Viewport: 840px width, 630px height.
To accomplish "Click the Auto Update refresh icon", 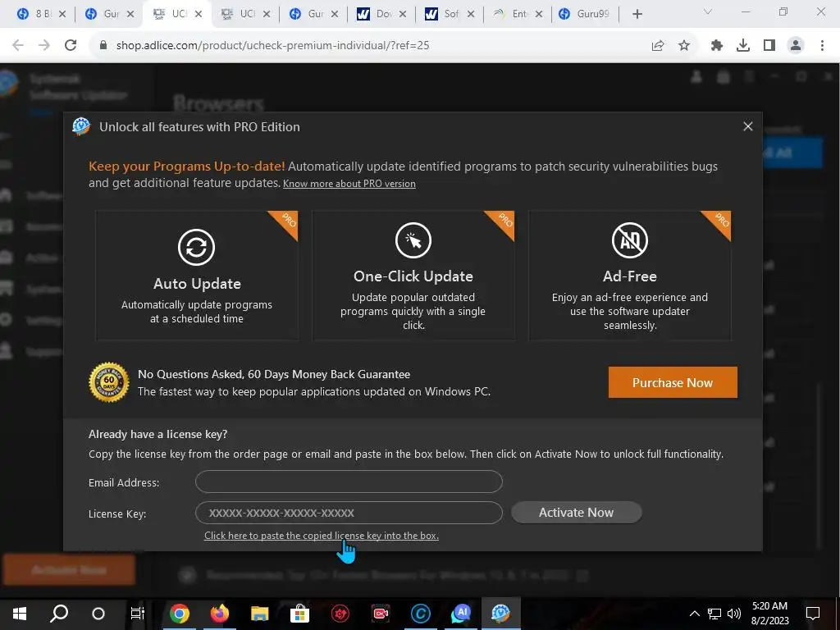I will (x=197, y=247).
